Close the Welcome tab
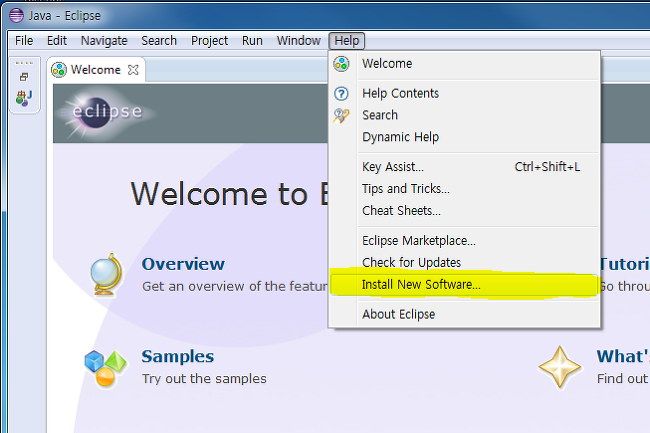Viewport: 650px width, 433px height. (x=133, y=70)
